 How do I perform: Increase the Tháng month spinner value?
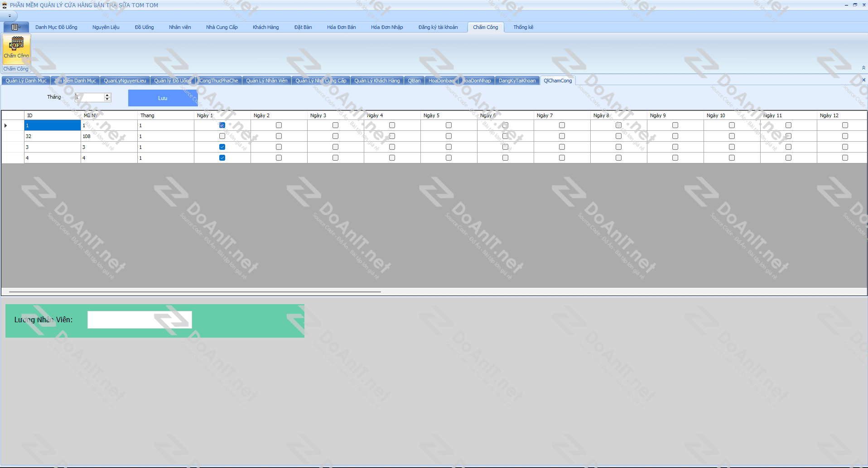107,95
